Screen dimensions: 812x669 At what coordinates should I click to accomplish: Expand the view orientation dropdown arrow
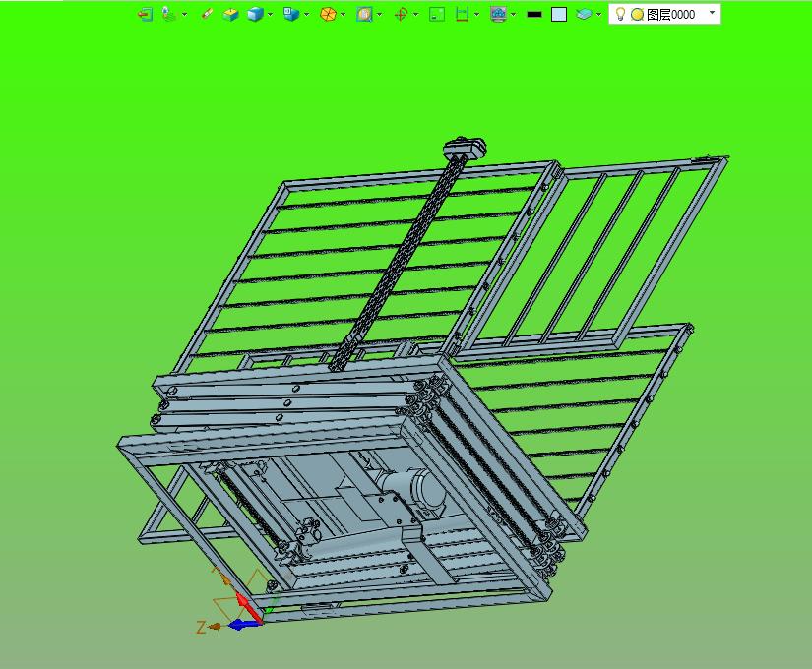(x=306, y=15)
